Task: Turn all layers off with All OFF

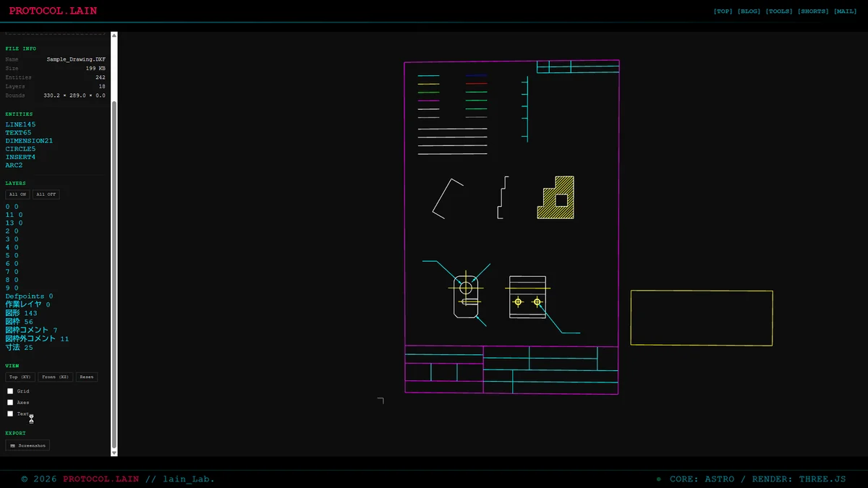Action: coord(46,194)
